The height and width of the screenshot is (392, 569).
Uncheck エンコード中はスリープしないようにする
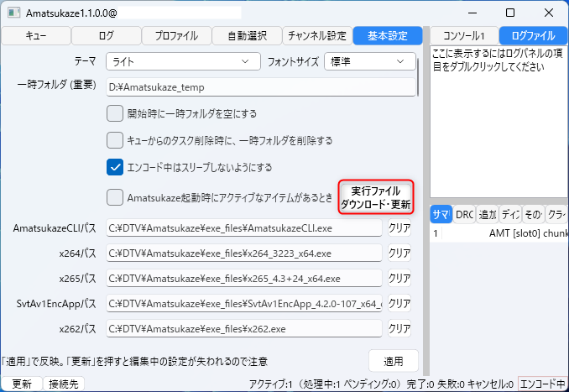click(115, 167)
